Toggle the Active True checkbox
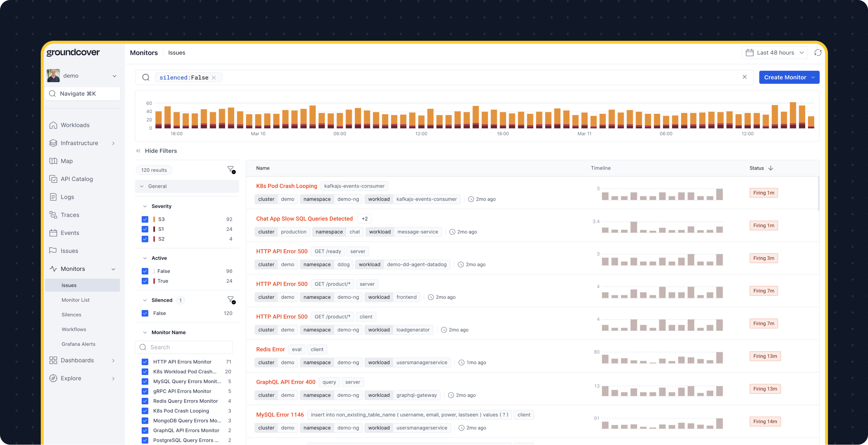The image size is (868, 445). [x=145, y=281]
